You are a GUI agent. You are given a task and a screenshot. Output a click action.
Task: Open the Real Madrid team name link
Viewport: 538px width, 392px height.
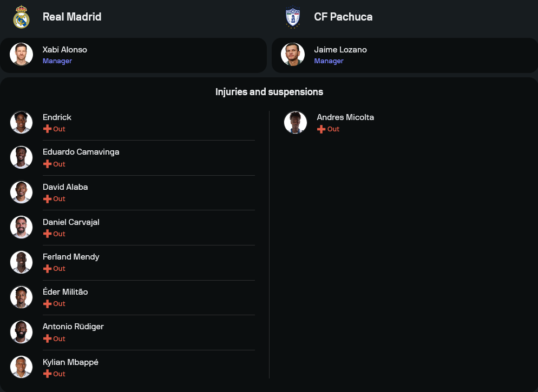(72, 17)
